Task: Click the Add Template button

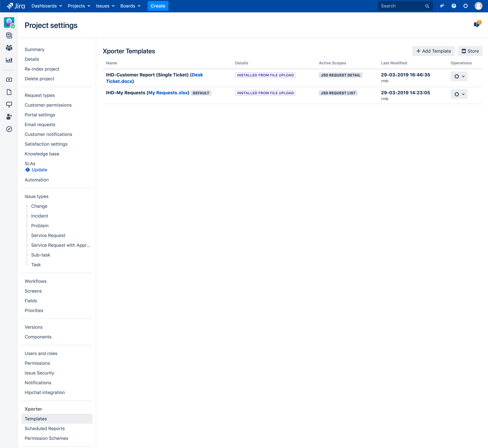Action: (433, 51)
